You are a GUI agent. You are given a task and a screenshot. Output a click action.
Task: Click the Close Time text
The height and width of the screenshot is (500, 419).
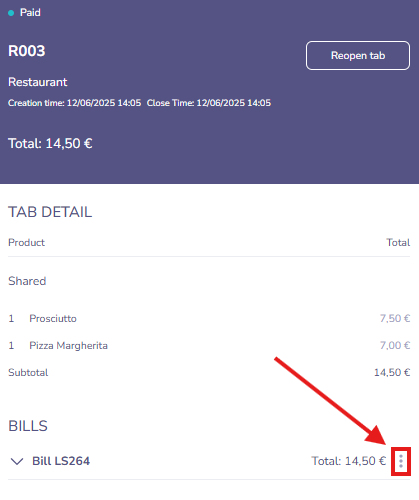[x=209, y=103]
